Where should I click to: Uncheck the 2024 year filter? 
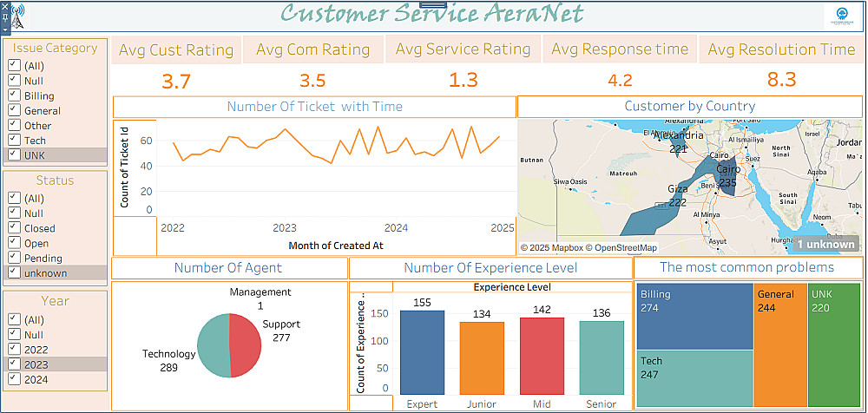point(14,380)
